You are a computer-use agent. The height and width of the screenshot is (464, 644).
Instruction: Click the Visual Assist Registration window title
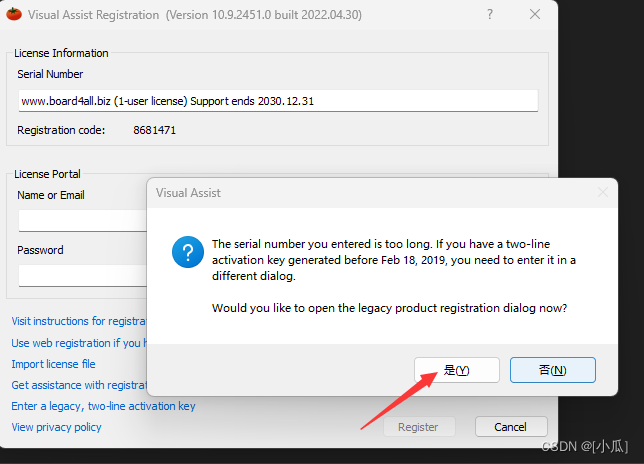coord(195,15)
